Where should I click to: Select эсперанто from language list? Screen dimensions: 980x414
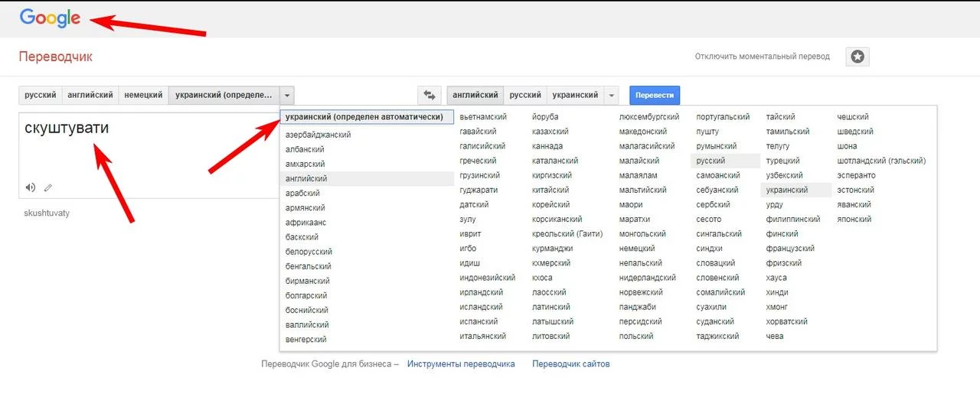point(857,175)
